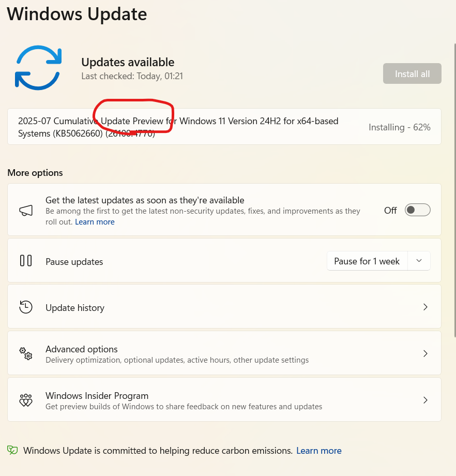
Task: Click the Windows Update page title
Action: point(77,14)
